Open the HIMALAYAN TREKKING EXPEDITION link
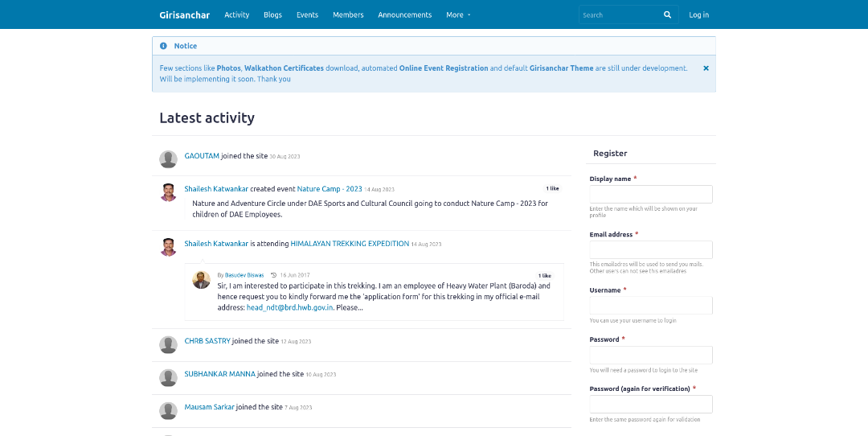 [x=350, y=244]
